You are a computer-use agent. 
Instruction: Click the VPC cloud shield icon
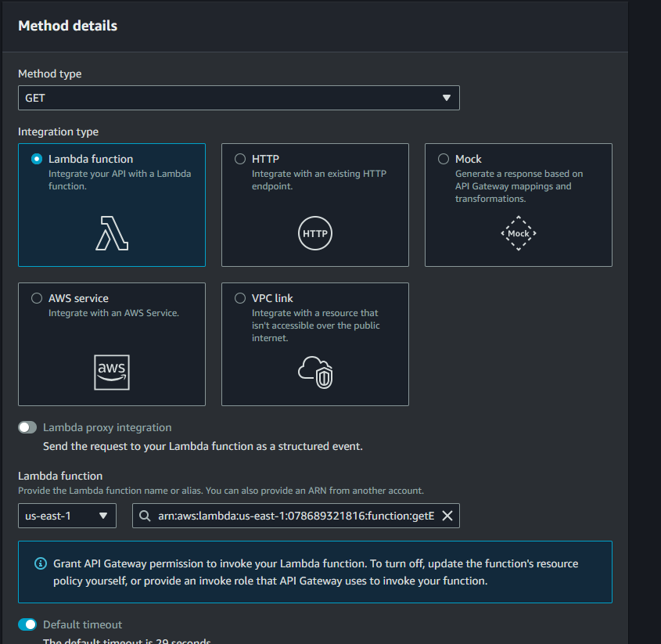pyautogui.click(x=315, y=372)
